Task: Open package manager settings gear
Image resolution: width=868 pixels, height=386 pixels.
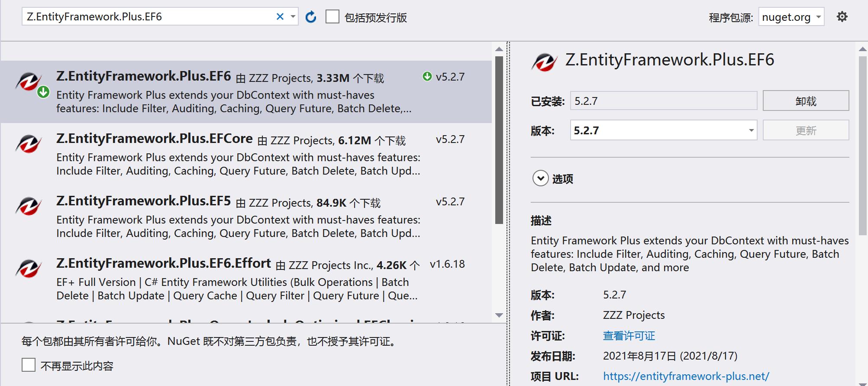Action: pos(842,17)
